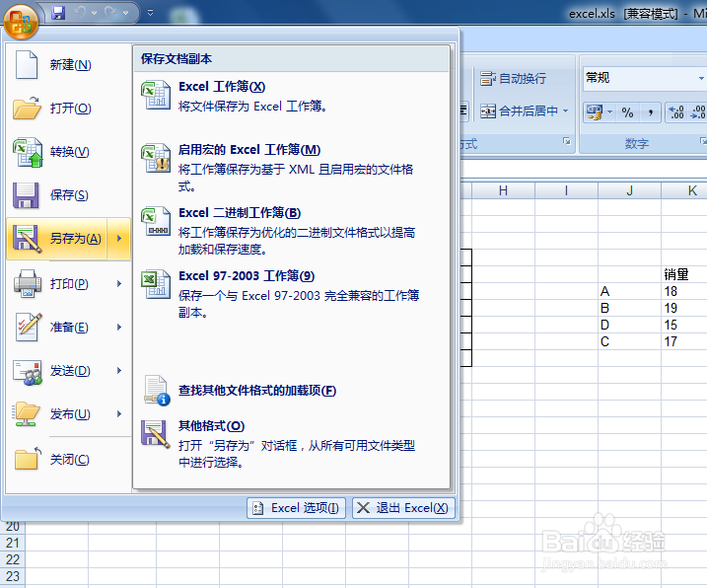Click 合并后居中 merge and center button

click(519, 111)
